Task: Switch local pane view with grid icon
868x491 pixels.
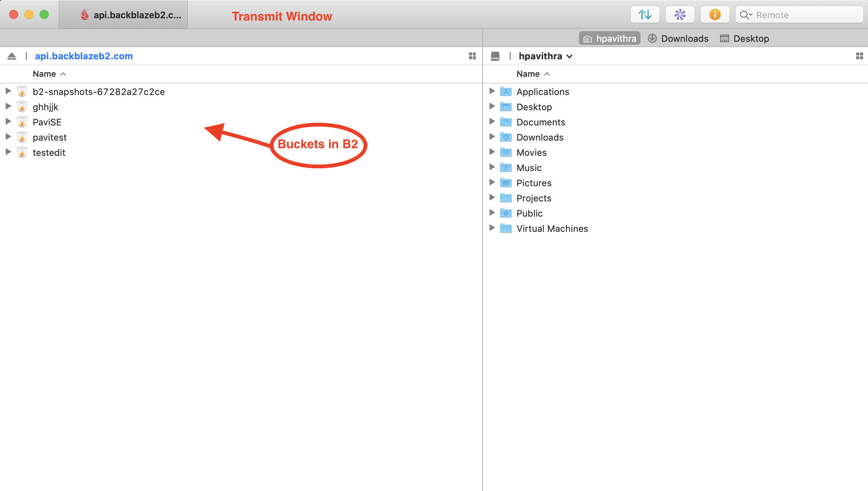Action: (859, 56)
